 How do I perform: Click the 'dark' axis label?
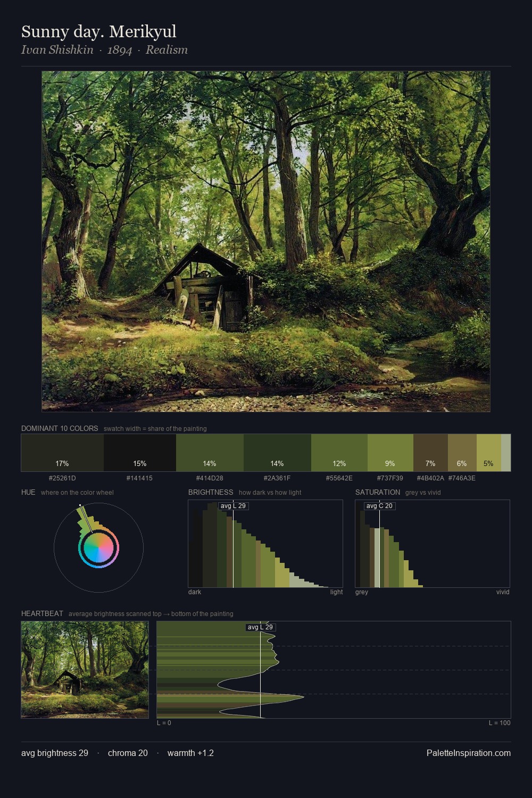[195, 592]
